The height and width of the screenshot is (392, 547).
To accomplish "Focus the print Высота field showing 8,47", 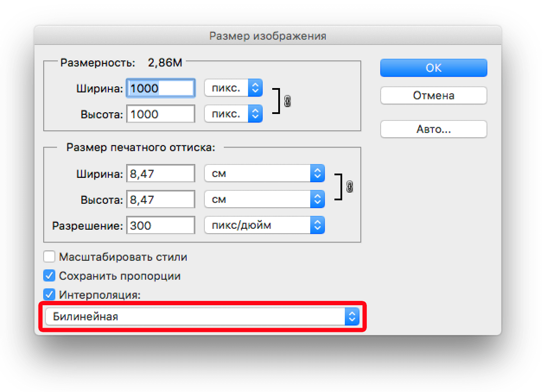I will [161, 200].
